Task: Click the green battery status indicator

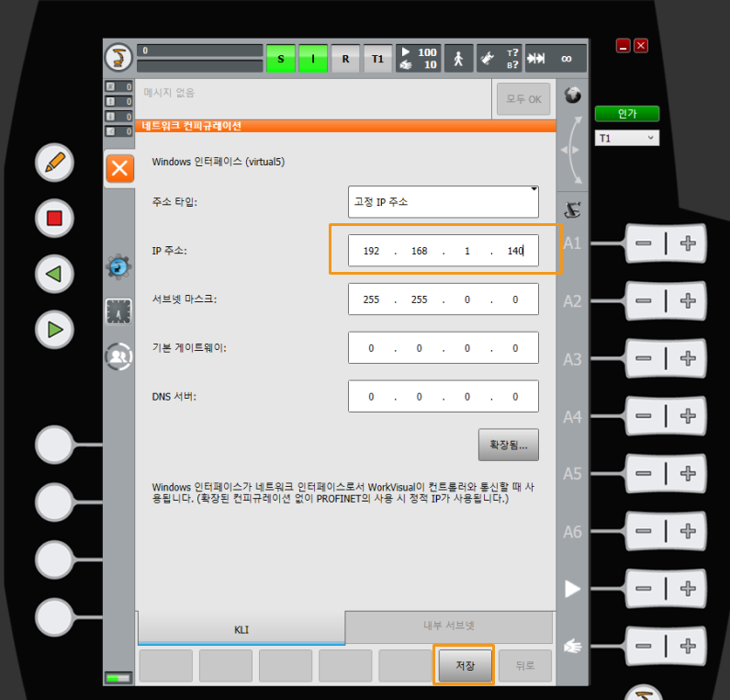Action: (118, 678)
